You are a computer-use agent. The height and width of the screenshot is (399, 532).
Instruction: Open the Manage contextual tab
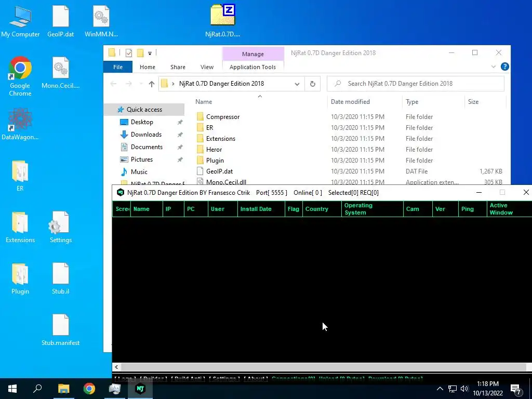point(253,54)
